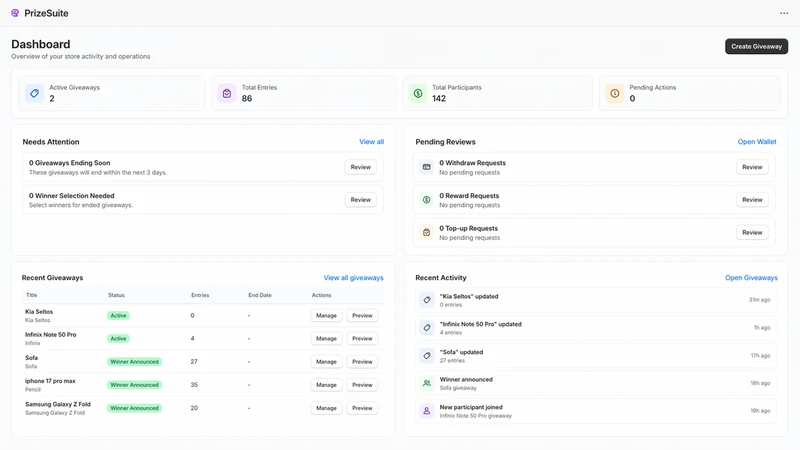This screenshot has width=800, height=450.
Task: Click the Samsung Galaxy Z Fold giveaway title
Action: pyautogui.click(x=58, y=404)
